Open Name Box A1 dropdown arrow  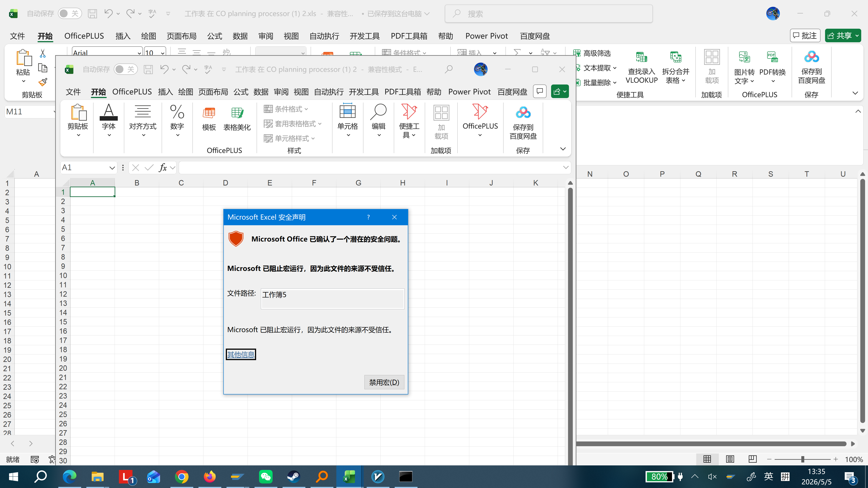(x=112, y=168)
